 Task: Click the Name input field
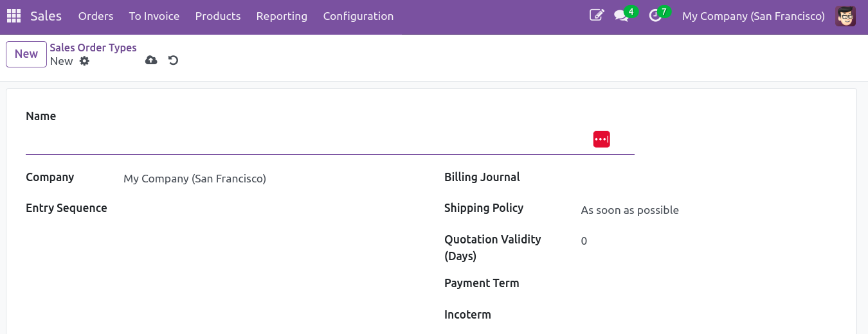click(309, 140)
